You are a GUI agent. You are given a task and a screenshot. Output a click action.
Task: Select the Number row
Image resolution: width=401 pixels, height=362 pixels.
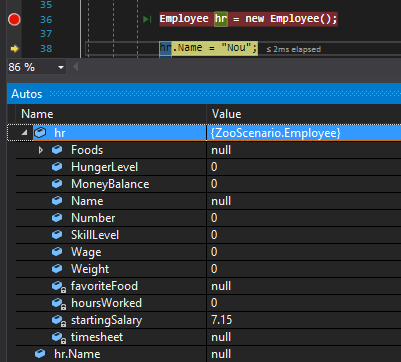tap(208, 218)
